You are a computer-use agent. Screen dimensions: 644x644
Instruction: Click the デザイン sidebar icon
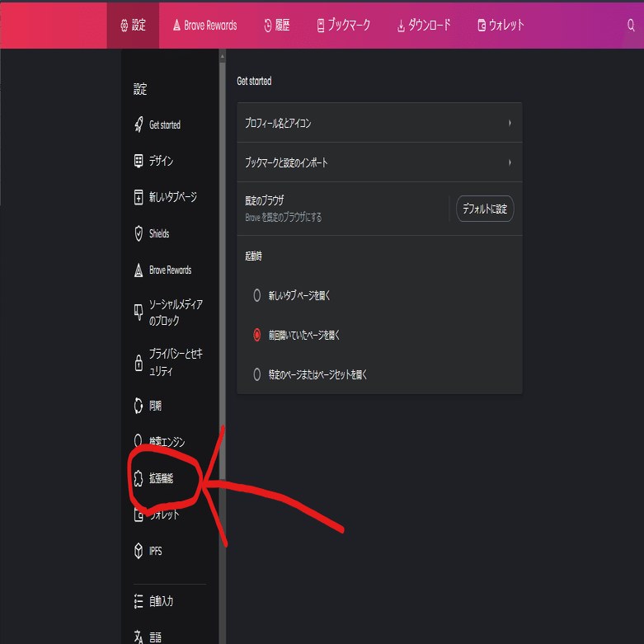139,161
